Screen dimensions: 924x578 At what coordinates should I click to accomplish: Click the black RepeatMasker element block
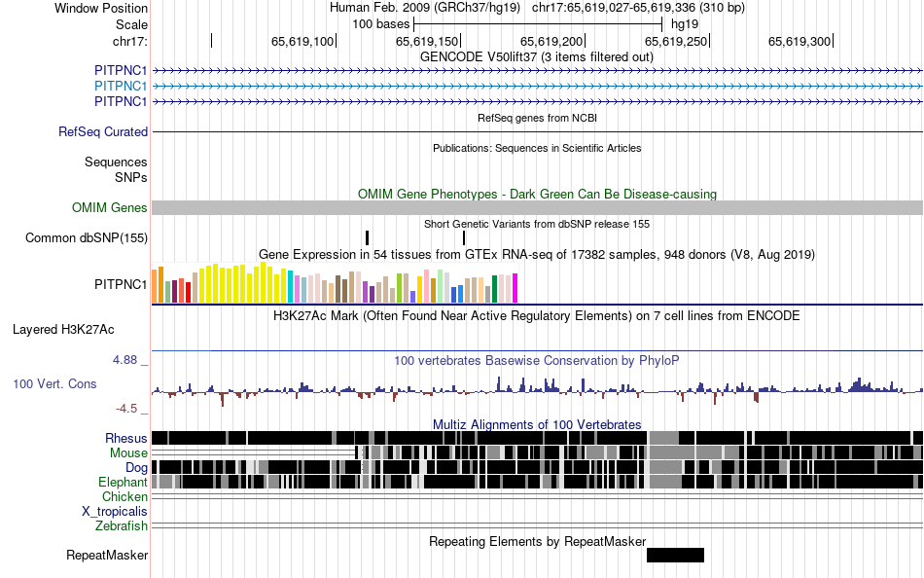[675, 555]
